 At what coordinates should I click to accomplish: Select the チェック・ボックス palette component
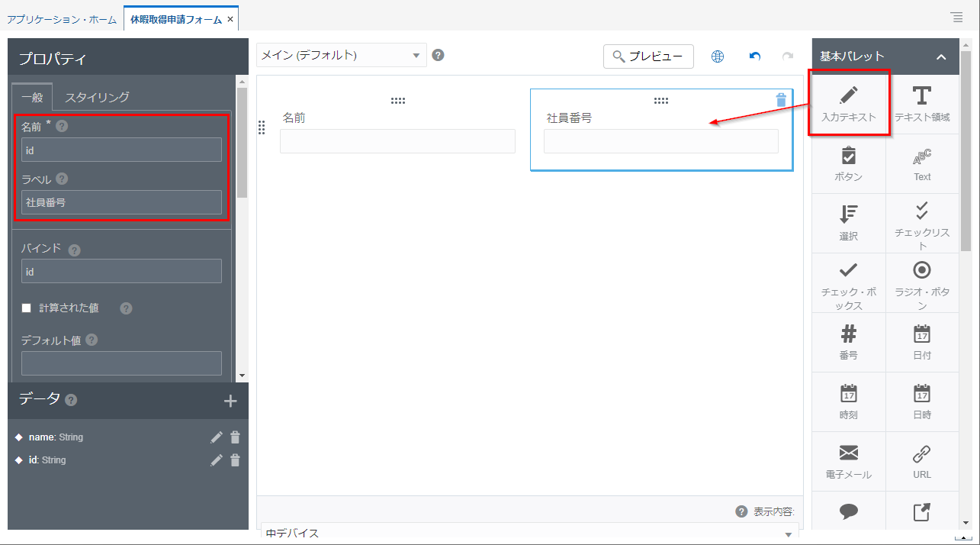(848, 282)
